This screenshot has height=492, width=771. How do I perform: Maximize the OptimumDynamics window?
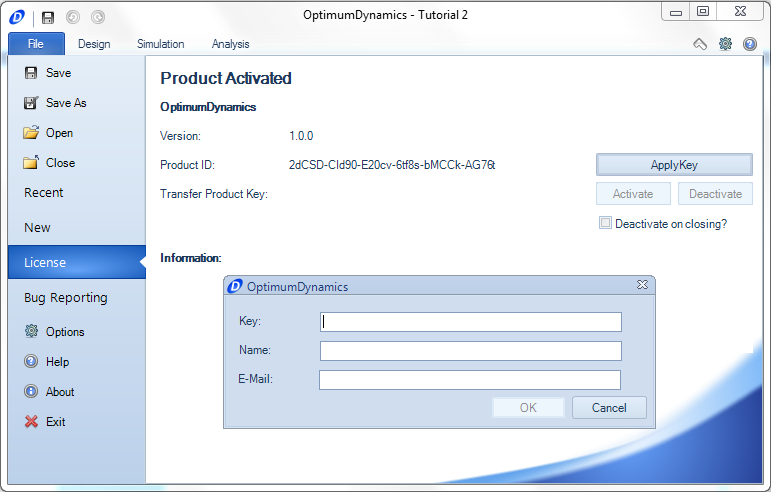click(x=703, y=11)
